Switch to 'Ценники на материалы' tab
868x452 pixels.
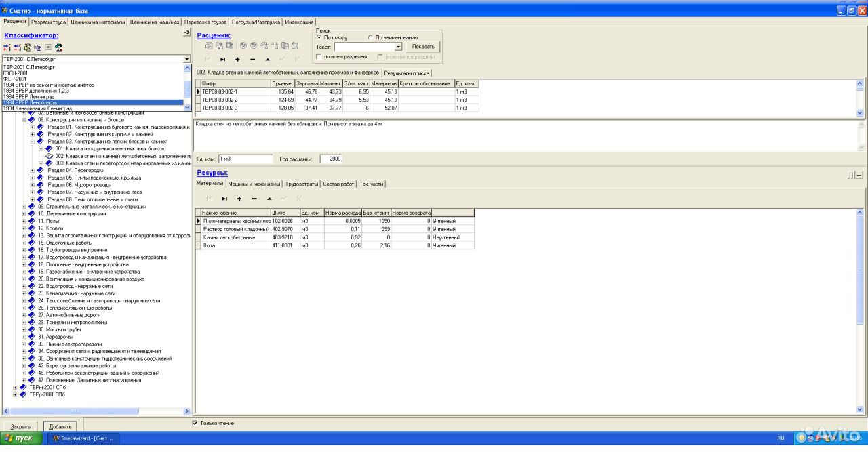click(x=98, y=22)
